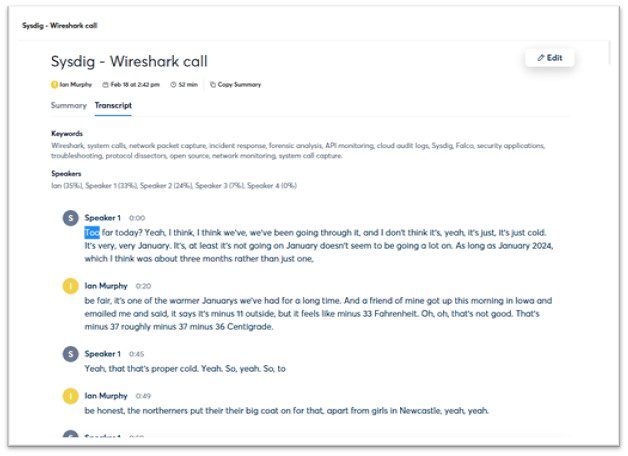Click transcript line about minus 36 Centigrade

[x=179, y=327]
